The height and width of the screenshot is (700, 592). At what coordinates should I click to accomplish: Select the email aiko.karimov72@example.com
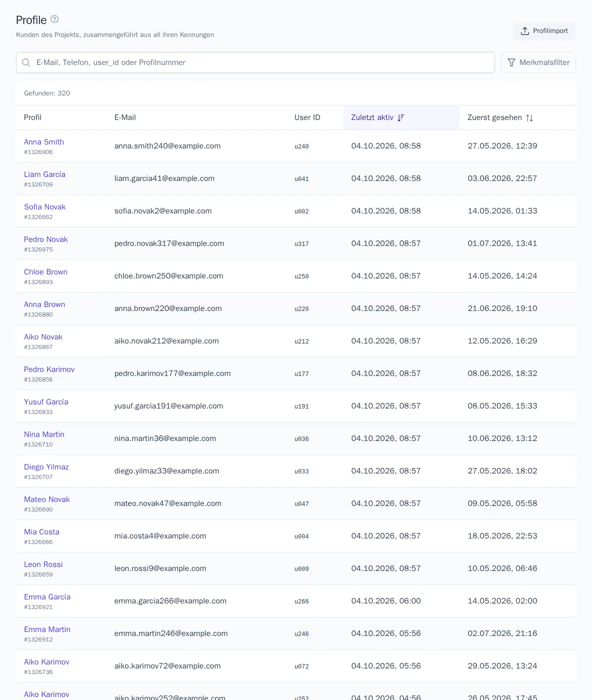pyautogui.click(x=167, y=666)
